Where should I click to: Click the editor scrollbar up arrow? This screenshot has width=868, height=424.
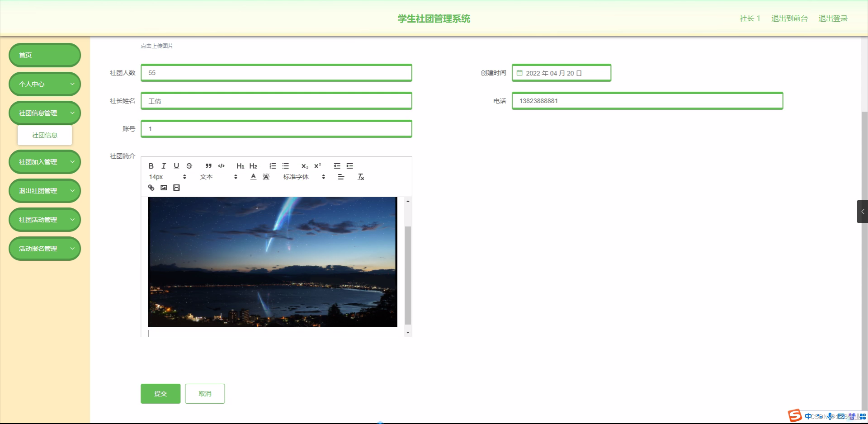408,201
